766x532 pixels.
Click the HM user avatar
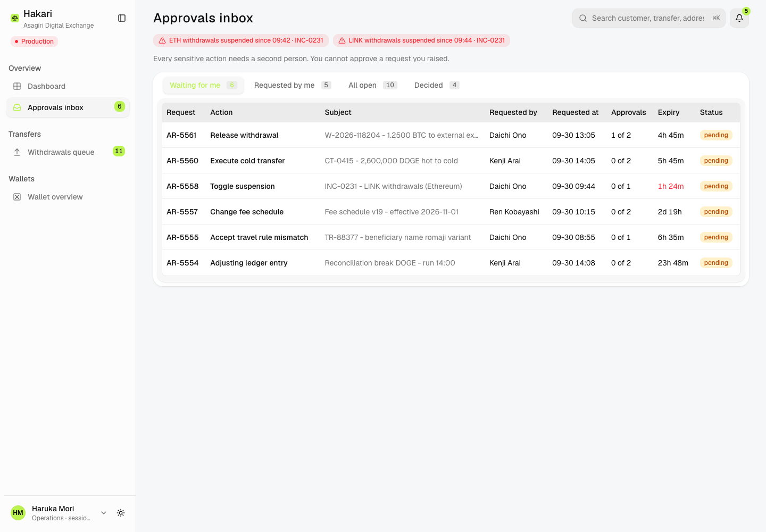tap(18, 513)
